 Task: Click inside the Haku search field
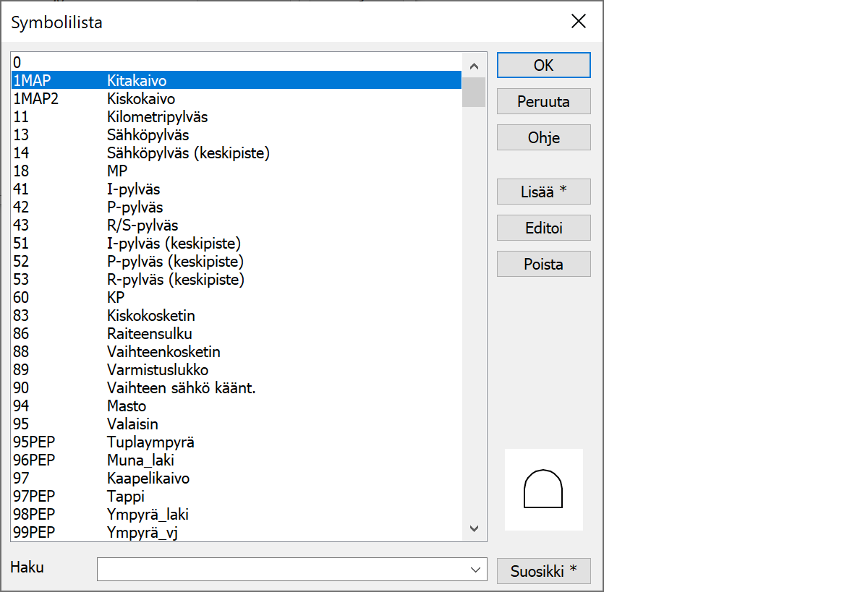pos(282,570)
